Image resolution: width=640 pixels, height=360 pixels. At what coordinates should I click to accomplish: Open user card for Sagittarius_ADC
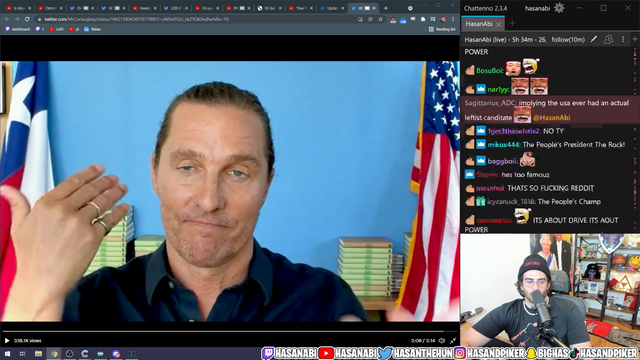[491, 103]
